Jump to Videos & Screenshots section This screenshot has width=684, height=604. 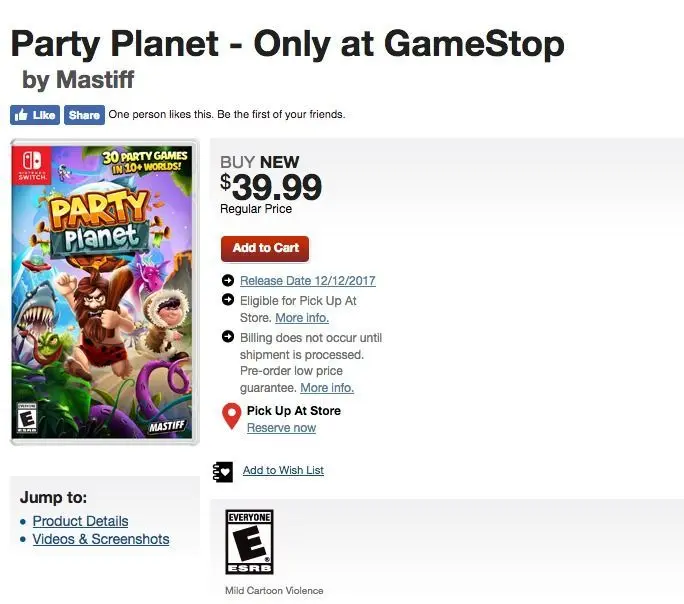point(101,539)
